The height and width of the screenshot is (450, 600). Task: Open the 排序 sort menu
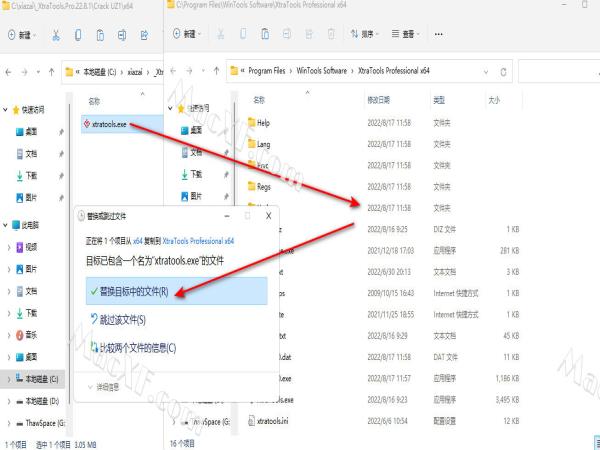(365, 34)
